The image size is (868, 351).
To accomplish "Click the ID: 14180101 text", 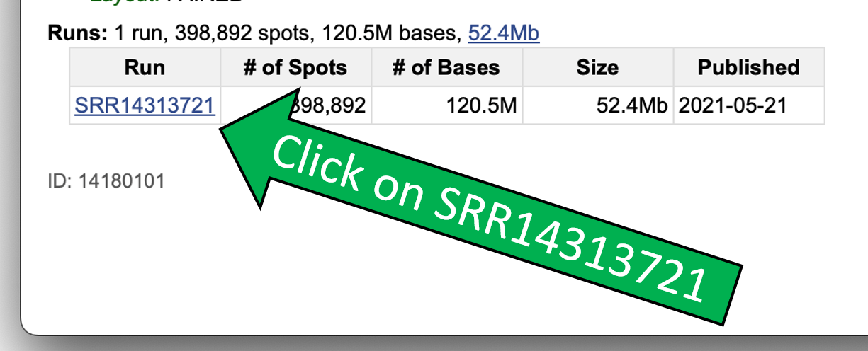I will (106, 181).
